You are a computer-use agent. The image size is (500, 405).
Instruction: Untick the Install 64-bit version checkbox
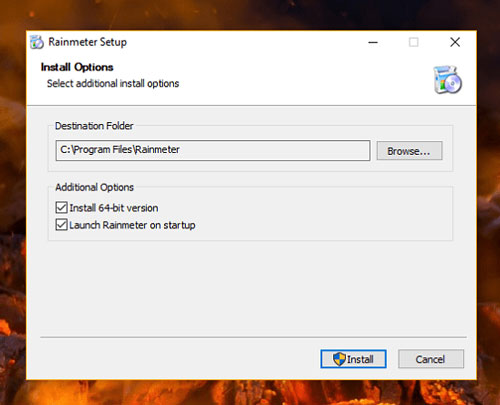pos(61,207)
